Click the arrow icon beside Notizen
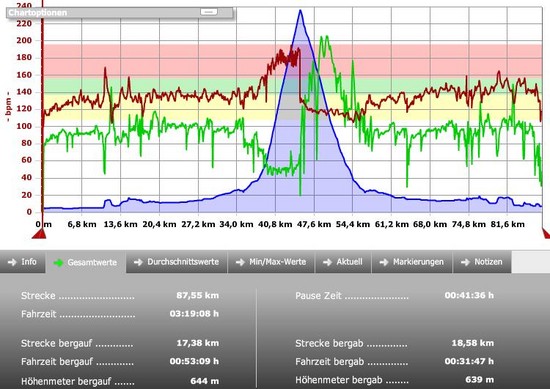Screen dimensions: 550x389 point(465,262)
